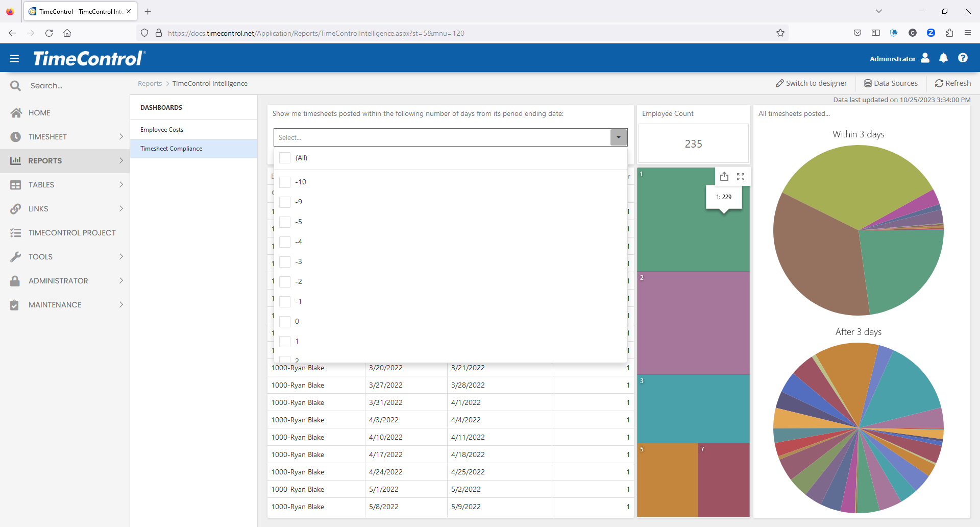Maximize the treemap with fullscreen icon

[x=741, y=177]
